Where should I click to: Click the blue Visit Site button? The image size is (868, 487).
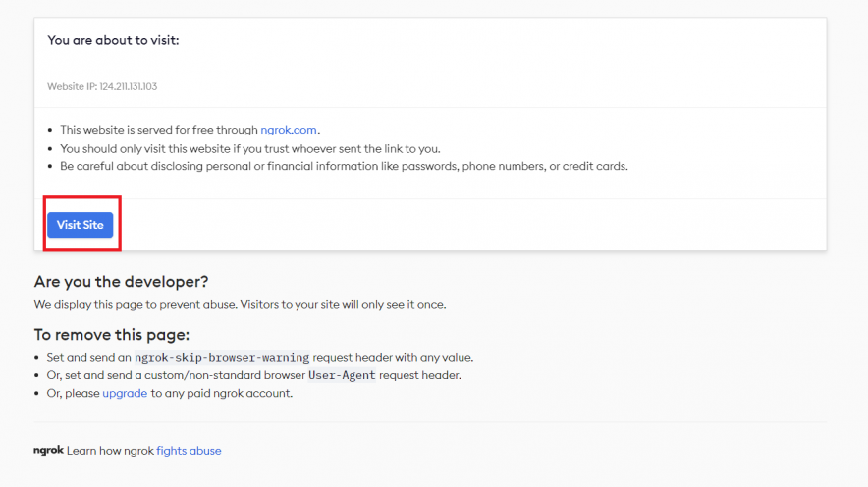coord(80,225)
